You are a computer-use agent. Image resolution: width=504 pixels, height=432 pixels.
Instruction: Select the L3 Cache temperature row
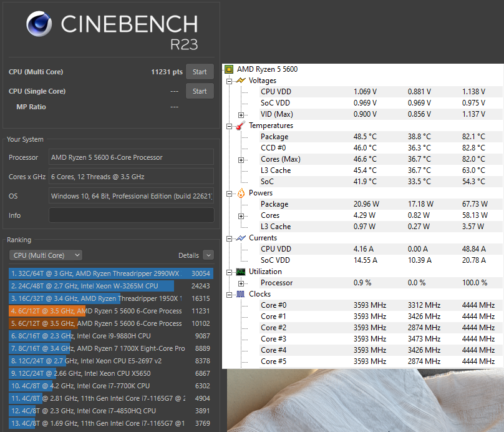pos(381,170)
